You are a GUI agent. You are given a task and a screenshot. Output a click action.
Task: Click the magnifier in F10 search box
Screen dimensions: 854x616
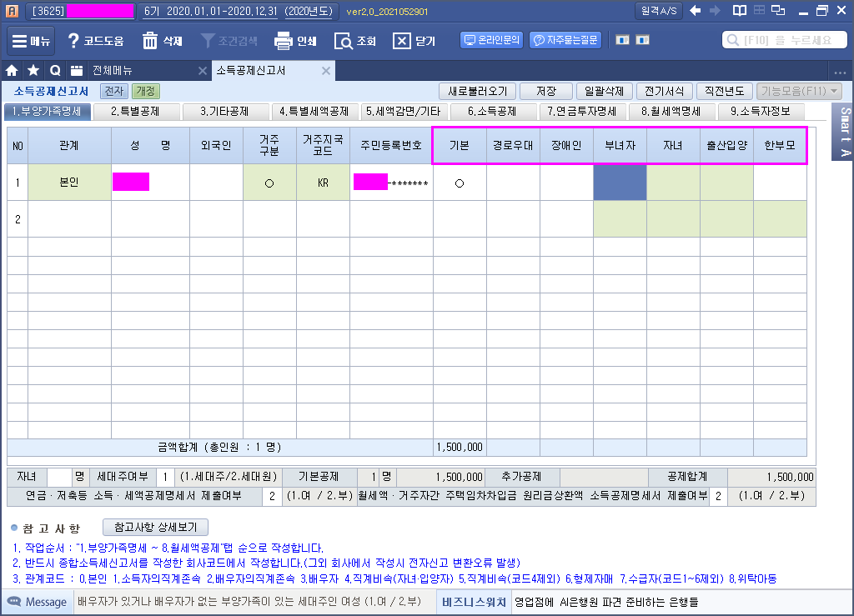point(733,40)
